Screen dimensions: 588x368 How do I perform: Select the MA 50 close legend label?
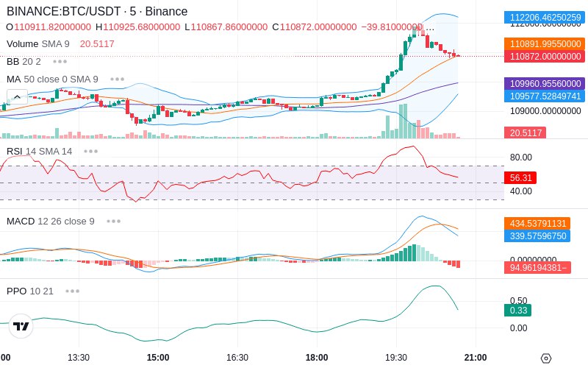coord(52,79)
